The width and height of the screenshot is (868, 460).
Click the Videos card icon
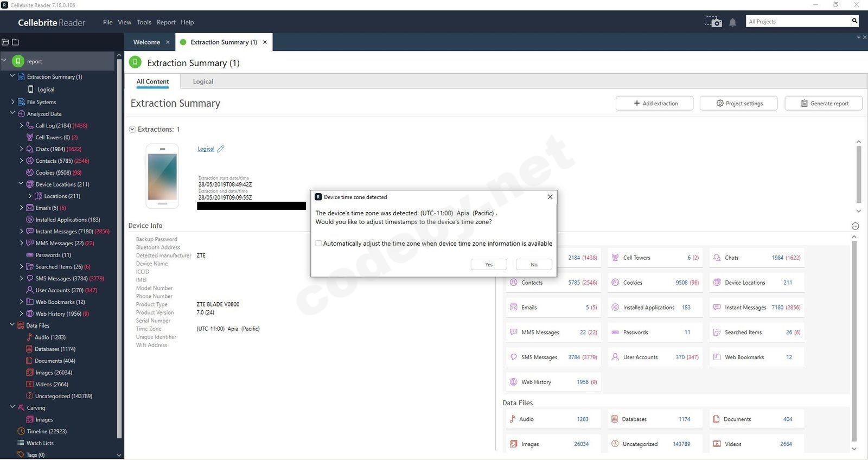(x=717, y=444)
